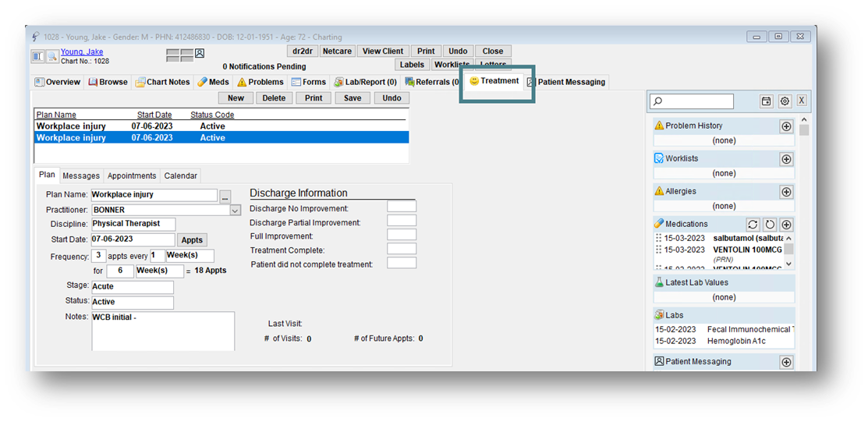Click the Notes box with WCB initial
The image size is (868, 422).
(163, 332)
